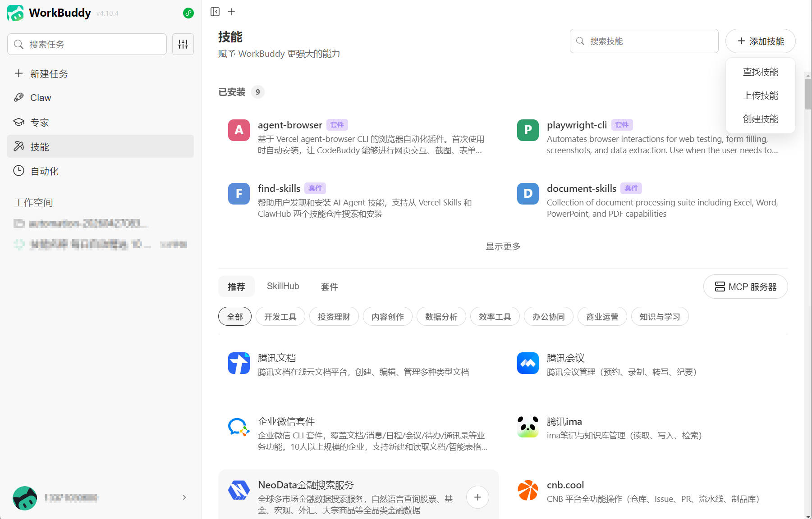
Task: Open the cnb.cool skill icon
Action: coord(528,490)
